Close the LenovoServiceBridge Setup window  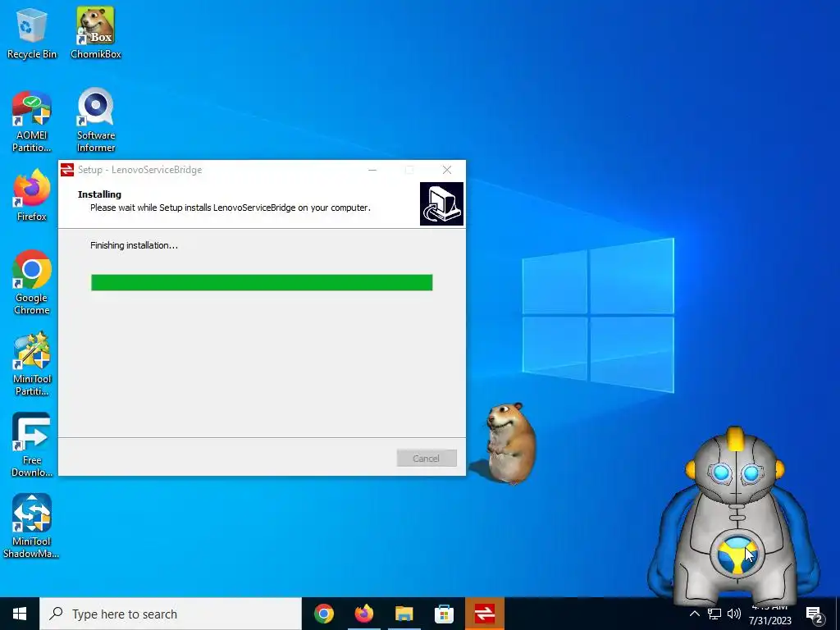coord(447,170)
